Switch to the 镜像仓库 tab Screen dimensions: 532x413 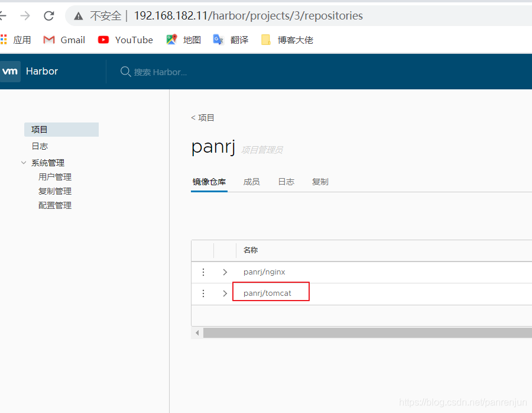[x=209, y=182]
